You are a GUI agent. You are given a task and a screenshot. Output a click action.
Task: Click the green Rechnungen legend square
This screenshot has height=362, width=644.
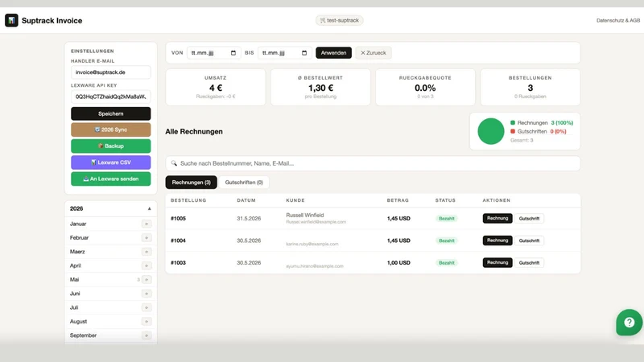pos(513,123)
